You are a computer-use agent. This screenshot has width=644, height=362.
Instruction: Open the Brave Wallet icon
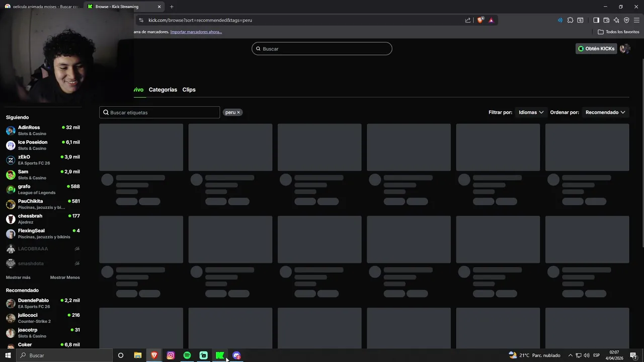coord(606,20)
